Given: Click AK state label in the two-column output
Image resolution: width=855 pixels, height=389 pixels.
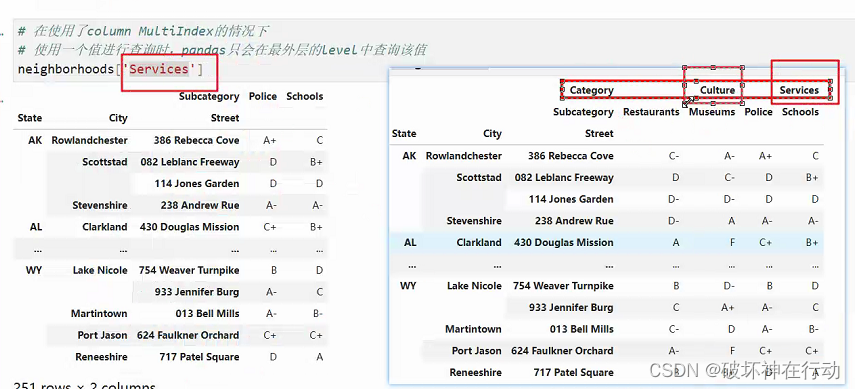Looking at the screenshot, I should (35, 140).
